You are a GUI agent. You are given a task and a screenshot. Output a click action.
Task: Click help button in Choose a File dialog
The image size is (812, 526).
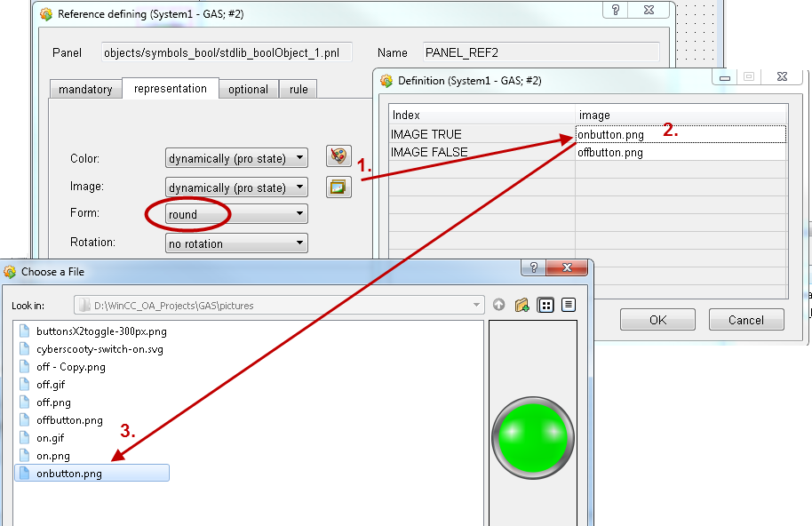[534, 267]
